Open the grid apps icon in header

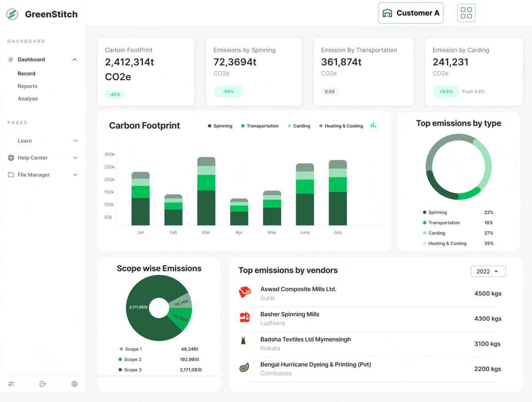[x=466, y=13]
